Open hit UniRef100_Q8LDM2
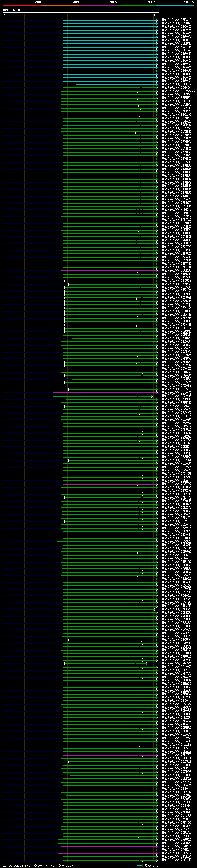Screen dimensions: 197x868 point(177,43)
